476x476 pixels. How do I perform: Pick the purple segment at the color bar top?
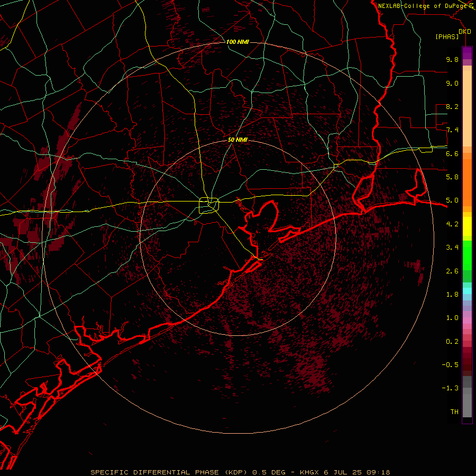click(467, 53)
